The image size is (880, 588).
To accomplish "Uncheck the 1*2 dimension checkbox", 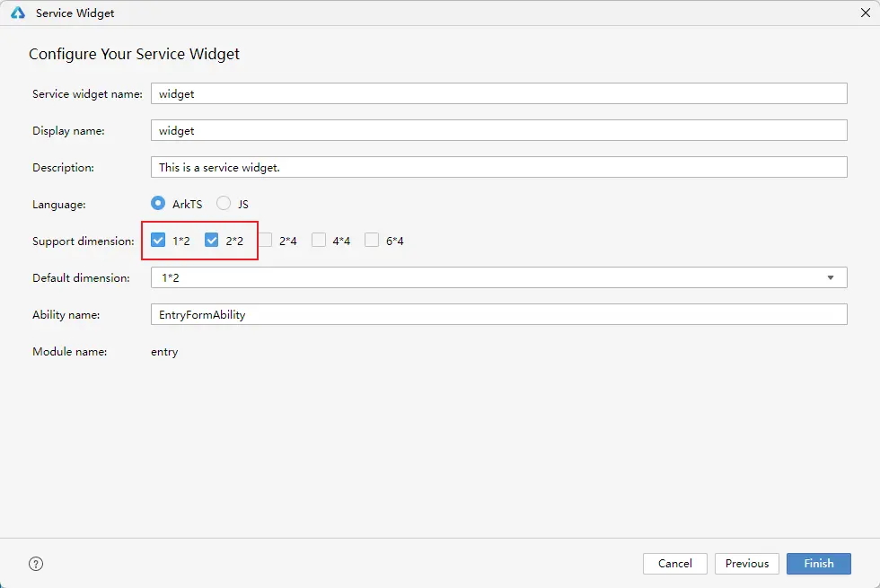I will click(x=158, y=241).
